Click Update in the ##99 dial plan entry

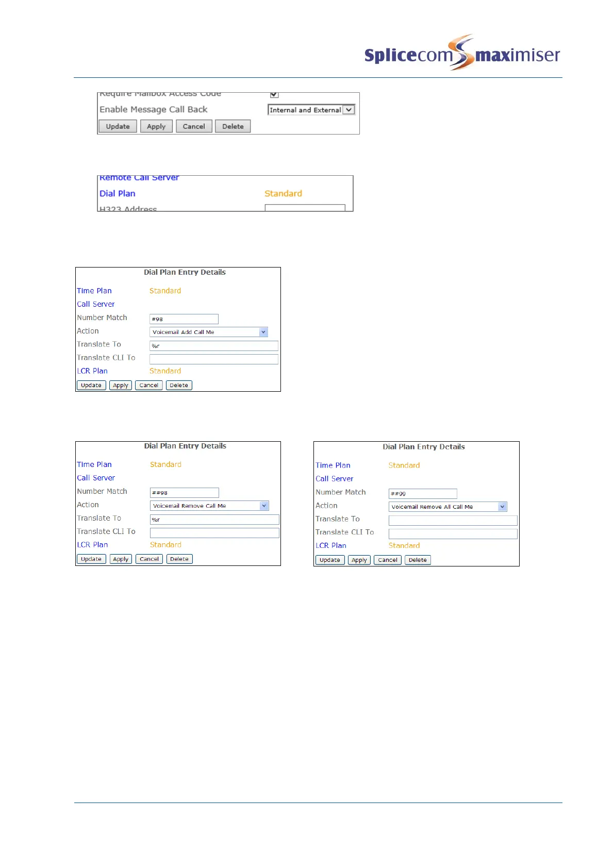[x=330, y=560]
